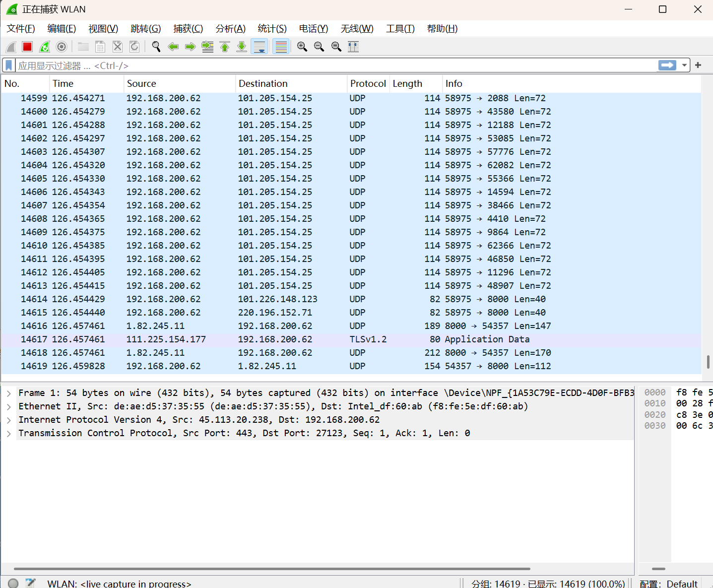Click the expert information status circle
The height and width of the screenshot is (588, 713).
click(x=13, y=583)
